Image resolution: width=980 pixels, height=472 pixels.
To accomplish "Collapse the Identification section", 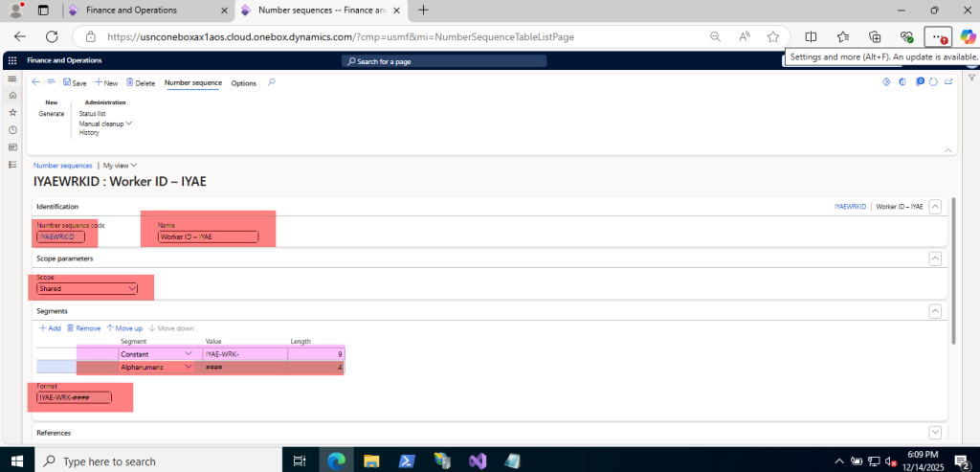I will [935, 206].
